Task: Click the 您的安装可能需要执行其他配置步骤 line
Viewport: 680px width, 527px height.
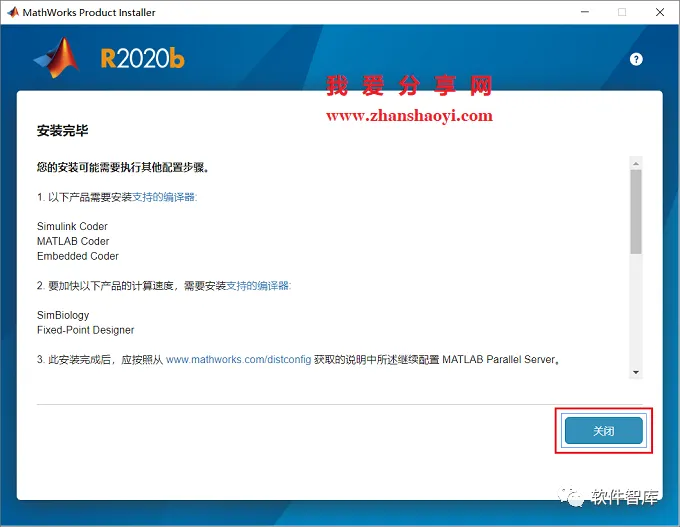Action: tap(123, 167)
